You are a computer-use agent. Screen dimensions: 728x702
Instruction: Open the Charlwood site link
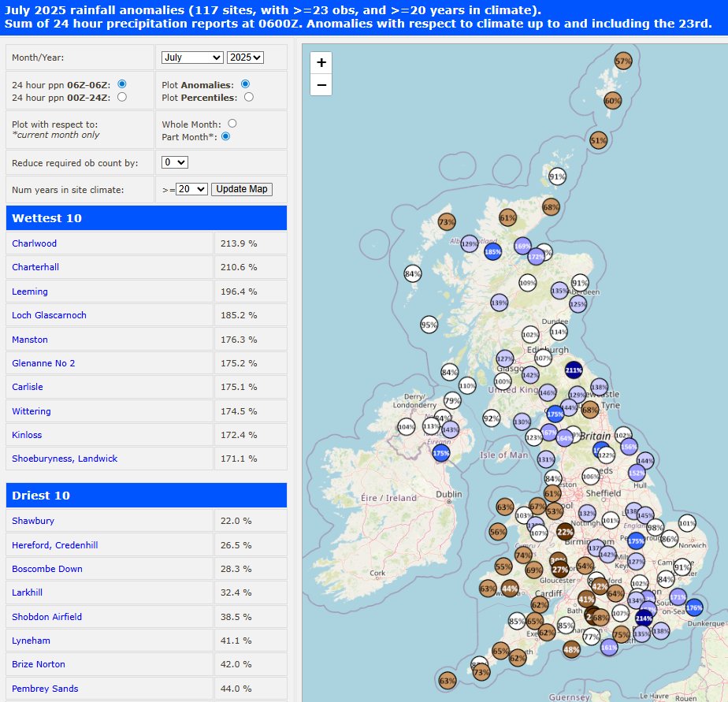35,243
